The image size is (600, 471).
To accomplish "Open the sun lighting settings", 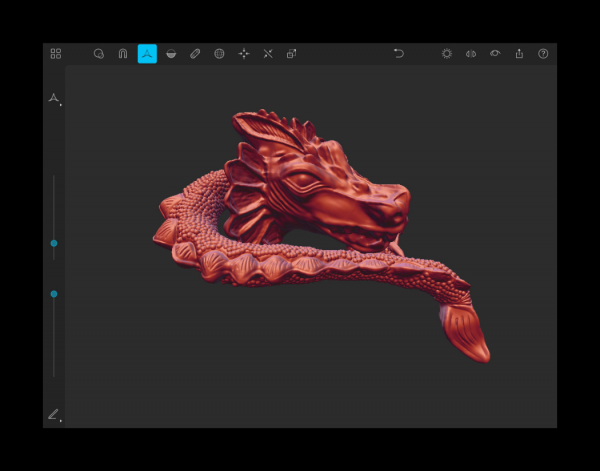I will point(447,54).
